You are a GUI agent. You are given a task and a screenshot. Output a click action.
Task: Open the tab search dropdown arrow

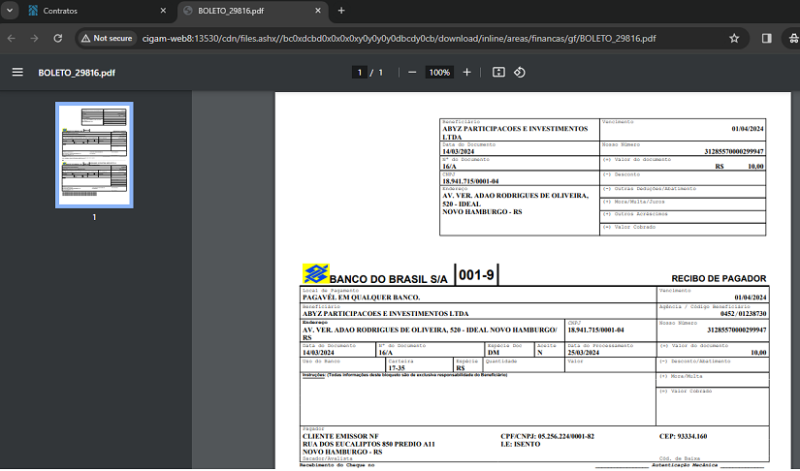tap(10, 10)
